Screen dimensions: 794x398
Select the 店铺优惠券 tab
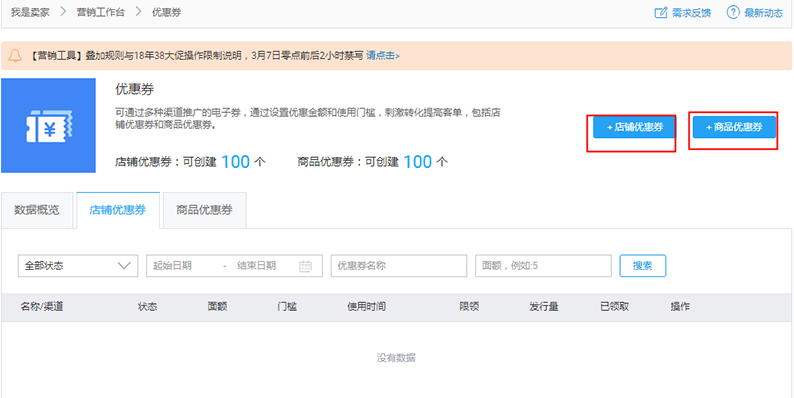117,210
